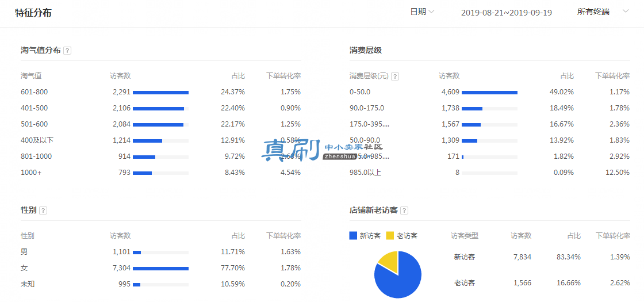Select the 501-600 淘气值 row label

(x=34, y=124)
